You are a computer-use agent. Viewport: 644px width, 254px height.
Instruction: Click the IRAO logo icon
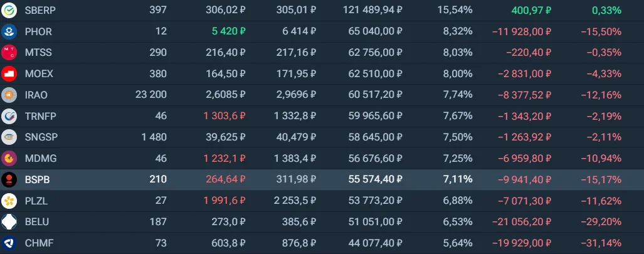[x=9, y=95]
